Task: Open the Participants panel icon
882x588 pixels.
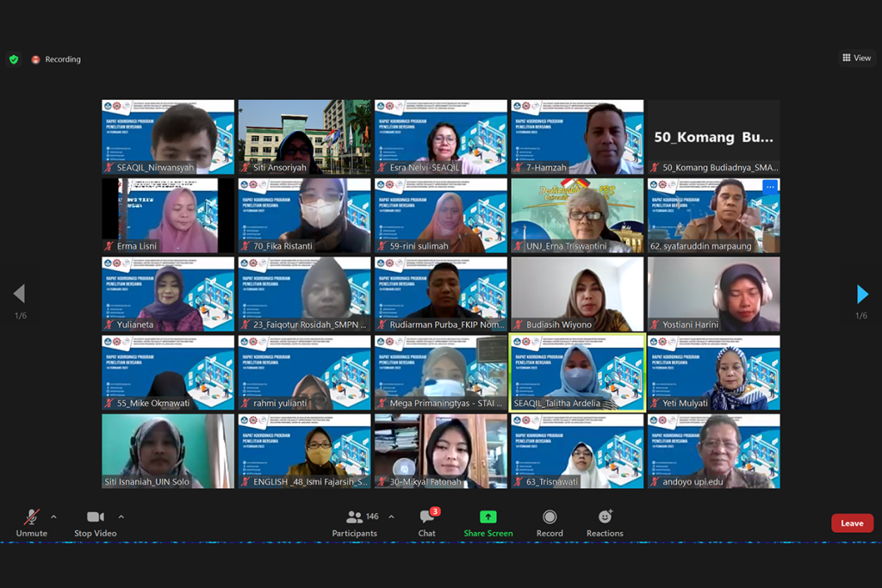Action: pyautogui.click(x=354, y=517)
